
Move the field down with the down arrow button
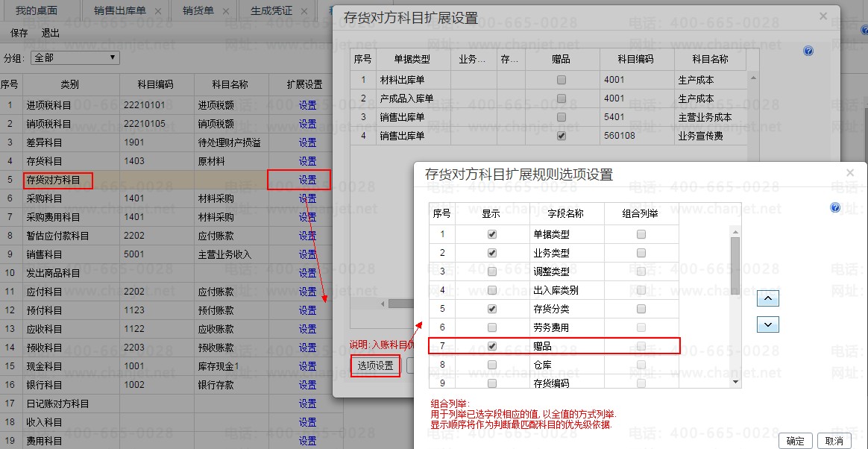coord(767,324)
